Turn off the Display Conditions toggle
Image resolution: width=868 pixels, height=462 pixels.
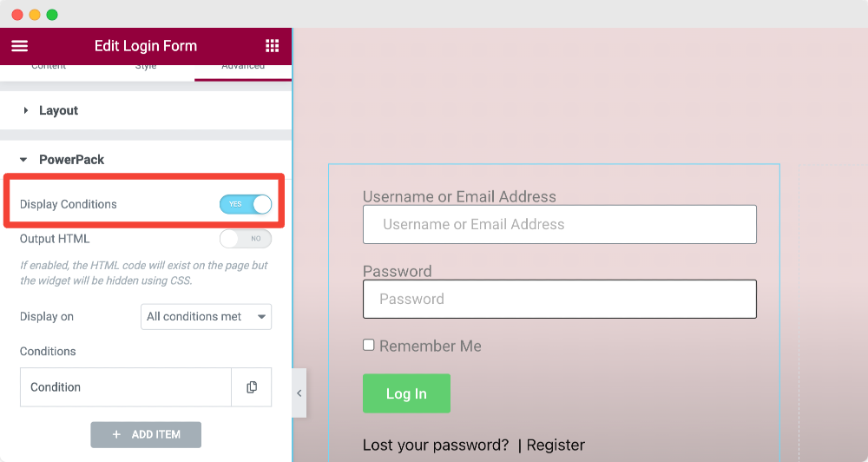[x=246, y=204]
